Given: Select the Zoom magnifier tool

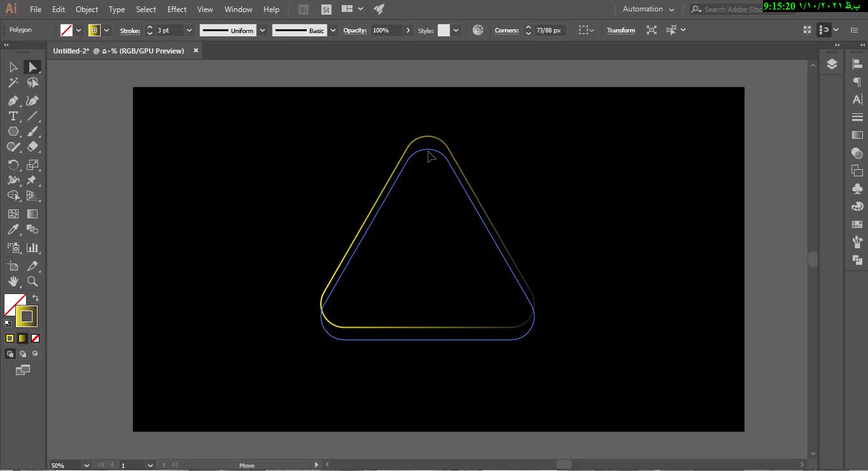Looking at the screenshot, I should pyautogui.click(x=32, y=281).
